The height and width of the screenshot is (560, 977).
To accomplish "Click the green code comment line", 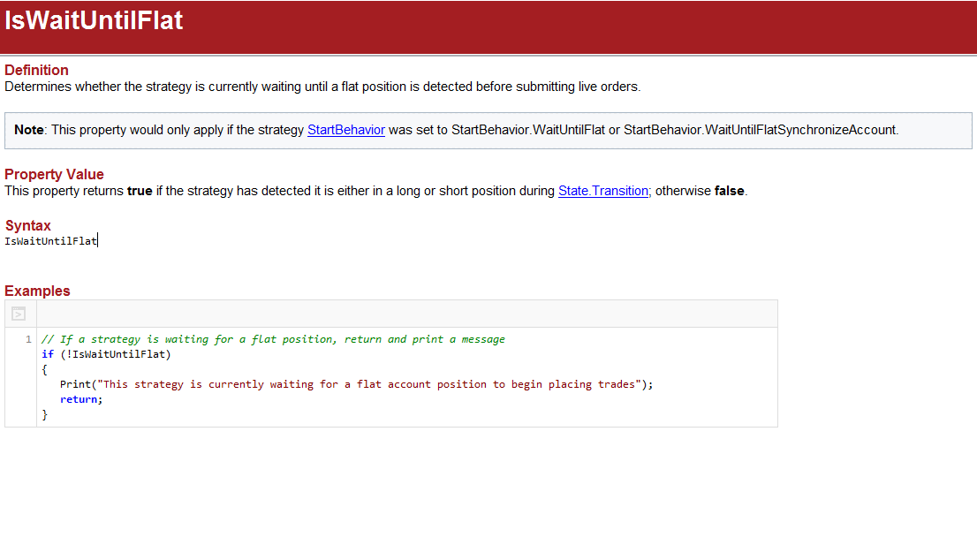I will [x=273, y=339].
